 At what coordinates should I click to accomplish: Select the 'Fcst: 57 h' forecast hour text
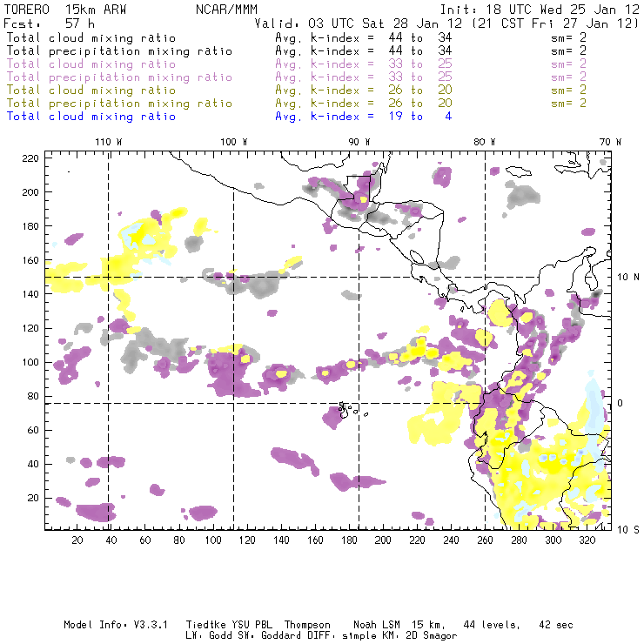[49, 23]
